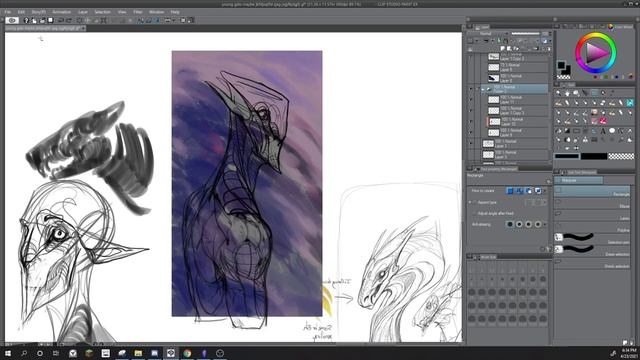Select the Zoom magnifier tool
This screenshot has width=640, height=360.
click(x=558, y=93)
